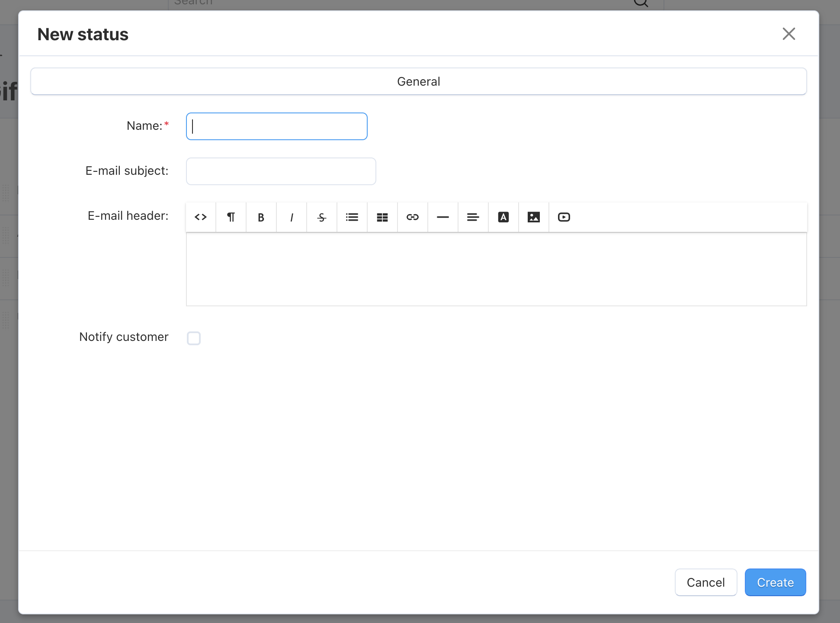Click inside the e-mail header text area
The image size is (840, 623).
point(497,269)
